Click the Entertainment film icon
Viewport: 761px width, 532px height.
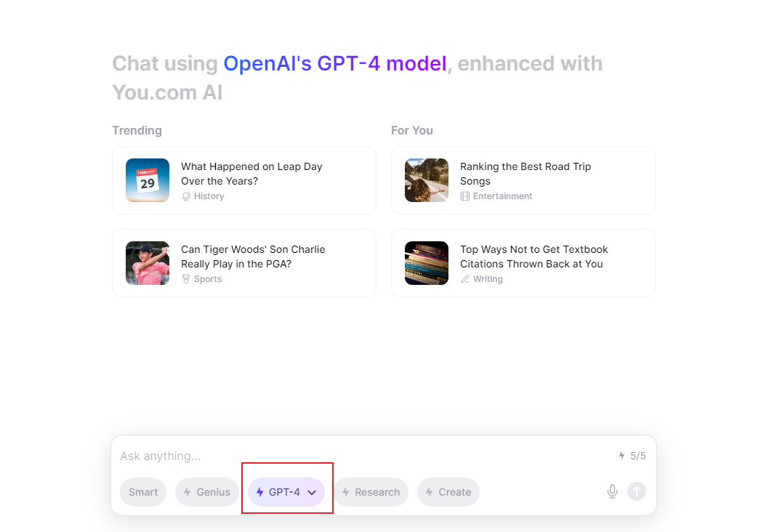465,196
